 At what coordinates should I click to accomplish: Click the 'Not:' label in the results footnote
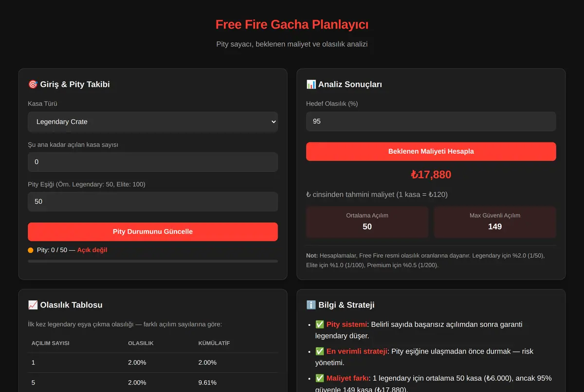311,255
